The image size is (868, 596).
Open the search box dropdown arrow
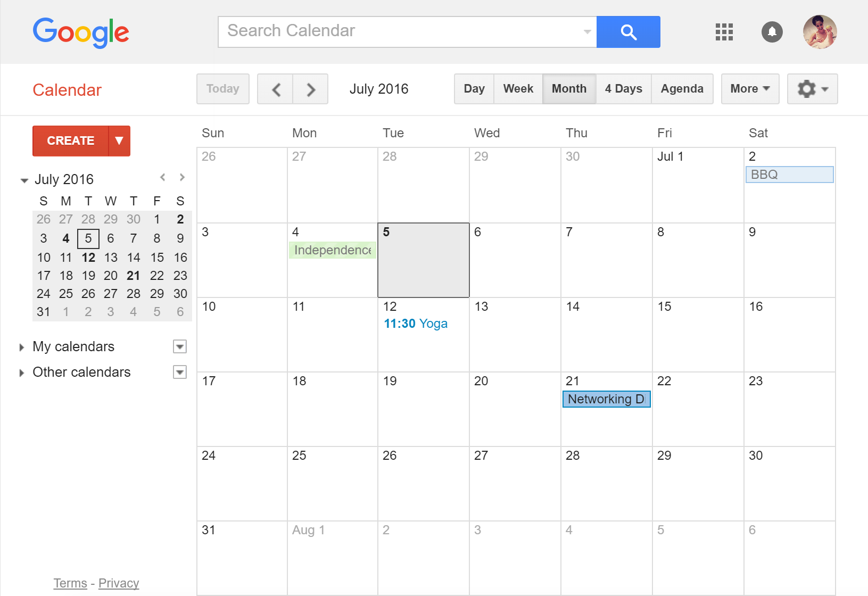(x=586, y=32)
